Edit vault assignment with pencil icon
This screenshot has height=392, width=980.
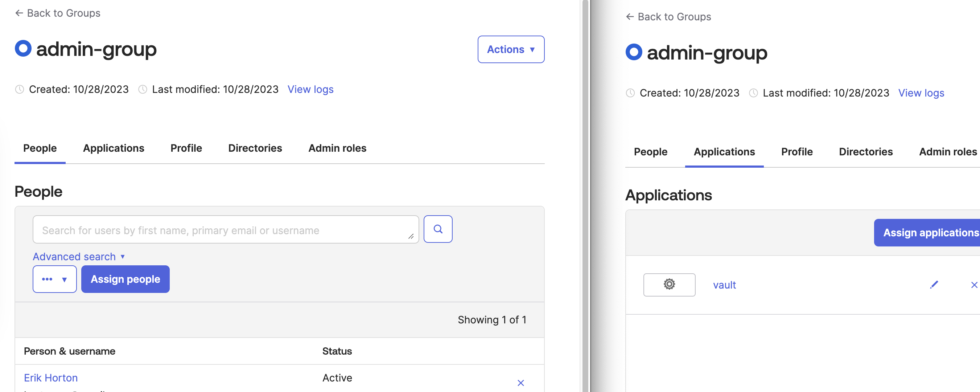(934, 285)
